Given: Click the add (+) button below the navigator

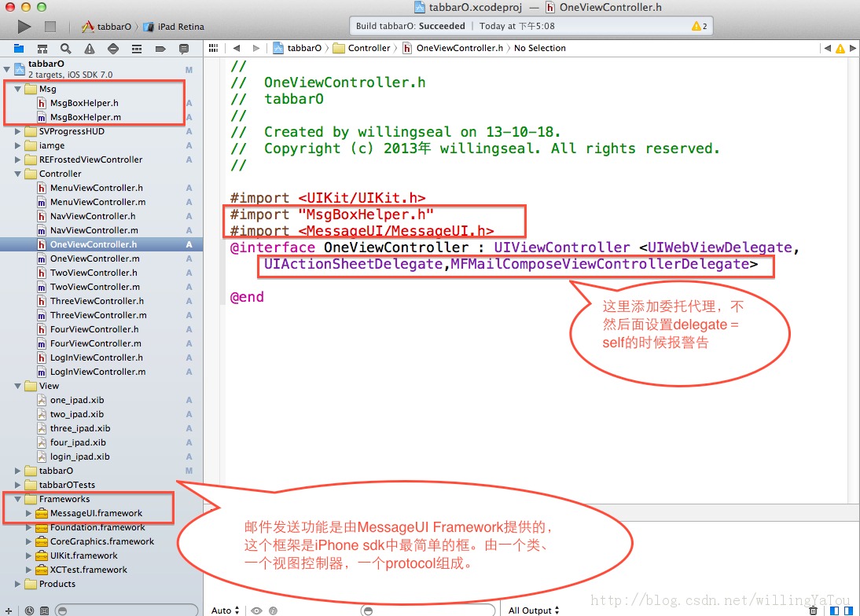Looking at the screenshot, I should pos(8,610).
